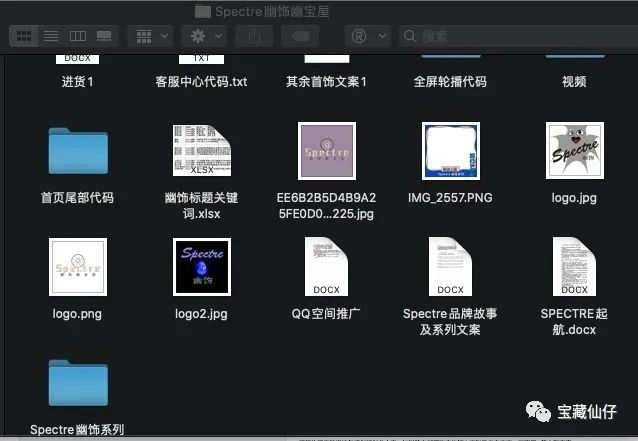
Task: Click the label 幽饰标题关键词.xlsx
Action: click(201, 205)
